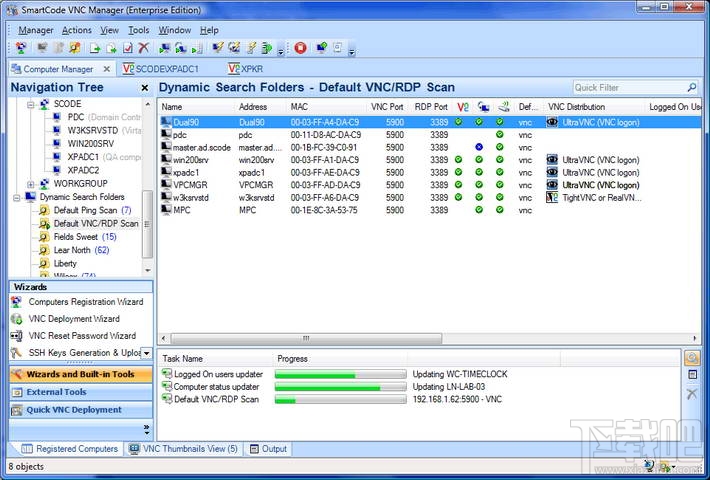
Task: Click the navigation pane chevron below Quick VNC Deployment
Action: tap(146, 430)
